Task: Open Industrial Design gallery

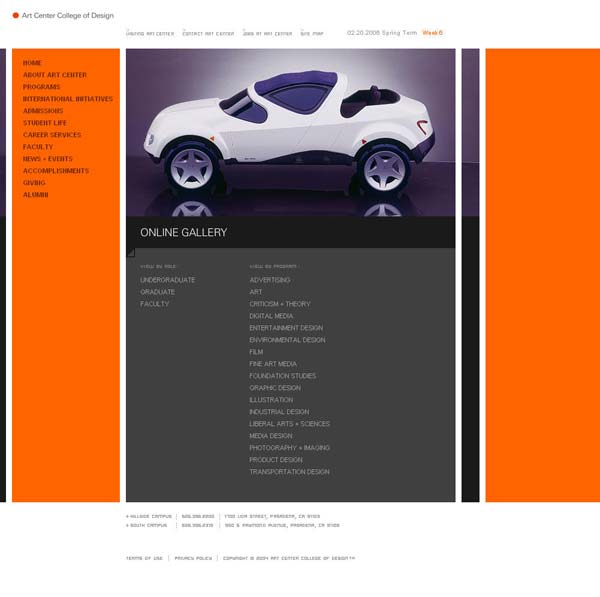Action: (x=279, y=412)
